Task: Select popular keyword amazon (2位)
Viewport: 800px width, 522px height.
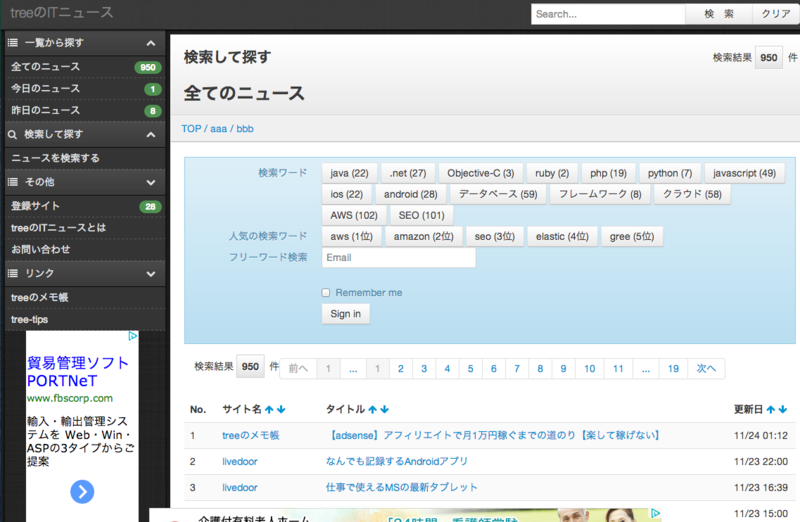Action: tap(423, 237)
